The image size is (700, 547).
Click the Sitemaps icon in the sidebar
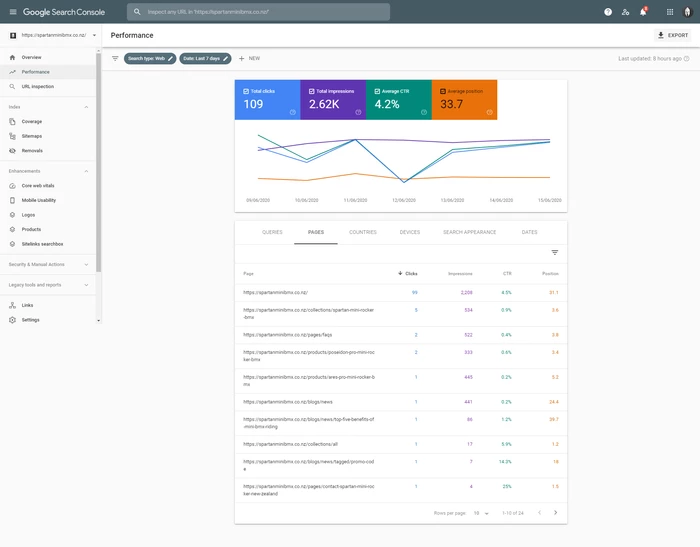point(12,136)
